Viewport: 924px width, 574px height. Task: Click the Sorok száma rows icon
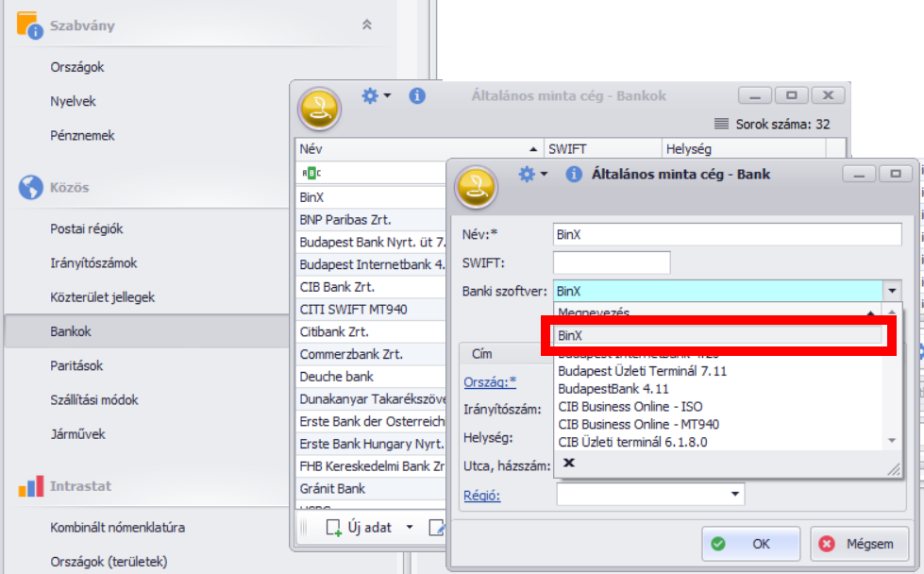pyautogui.click(x=722, y=124)
